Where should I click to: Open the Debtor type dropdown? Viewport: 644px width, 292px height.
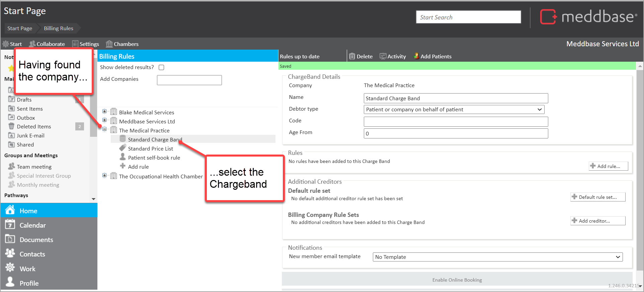tap(454, 110)
